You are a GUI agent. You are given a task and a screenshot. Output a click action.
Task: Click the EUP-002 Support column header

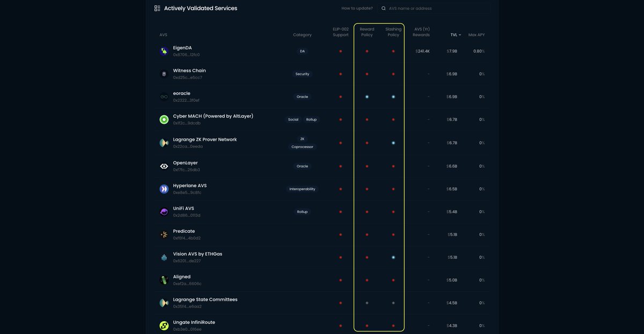point(341,32)
